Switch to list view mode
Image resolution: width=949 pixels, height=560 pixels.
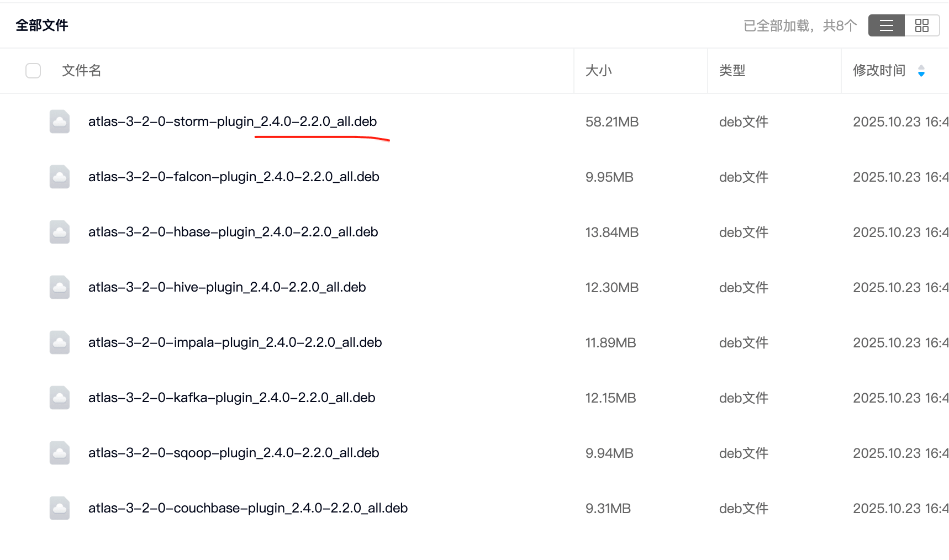pos(886,25)
